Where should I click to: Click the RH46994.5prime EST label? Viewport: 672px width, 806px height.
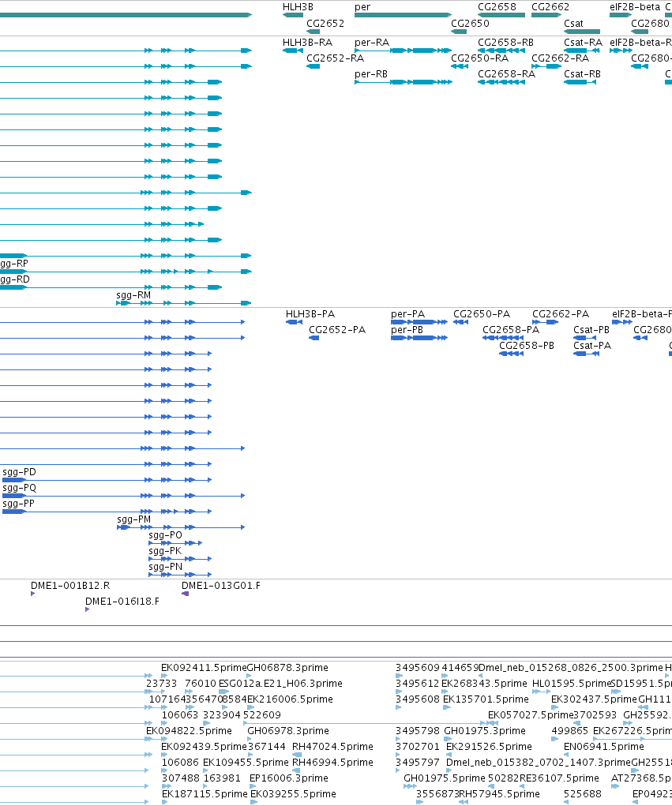click(x=332, y=763)
